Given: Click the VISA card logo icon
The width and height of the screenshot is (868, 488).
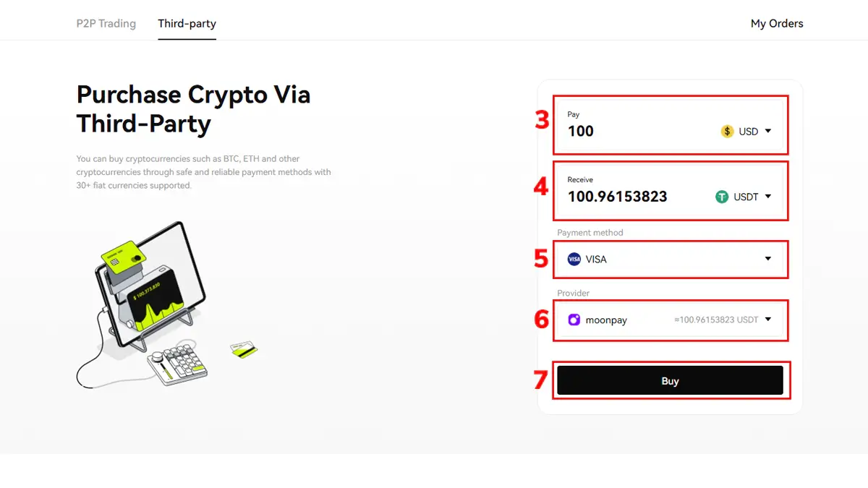Looking at the screenshot, I should (574, 260).
